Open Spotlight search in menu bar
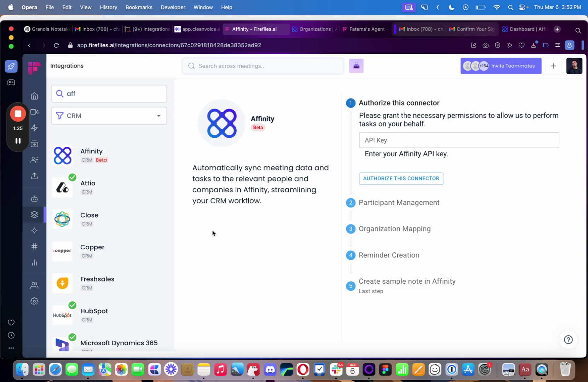This screenshot has width=588, height=382. [x=510, y=7]
